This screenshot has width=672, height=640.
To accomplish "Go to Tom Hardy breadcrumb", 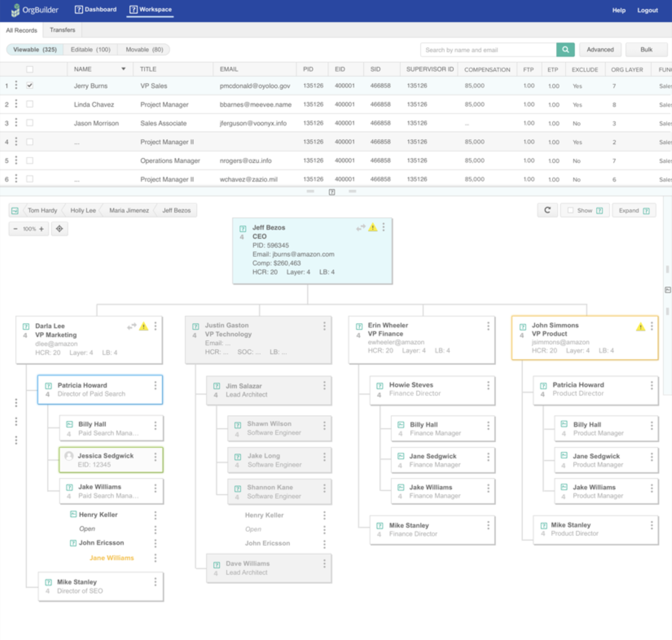I will click(x=42, y=211).
